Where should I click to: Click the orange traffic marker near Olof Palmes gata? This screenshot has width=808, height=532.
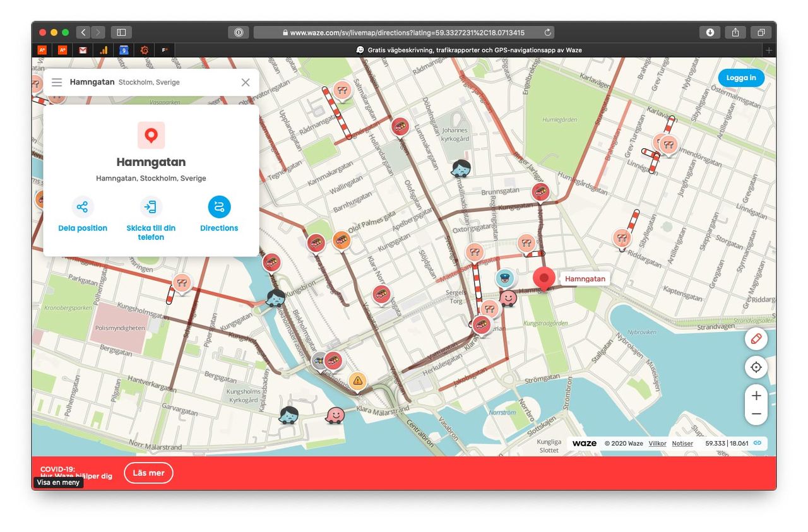tap(341, 240)
